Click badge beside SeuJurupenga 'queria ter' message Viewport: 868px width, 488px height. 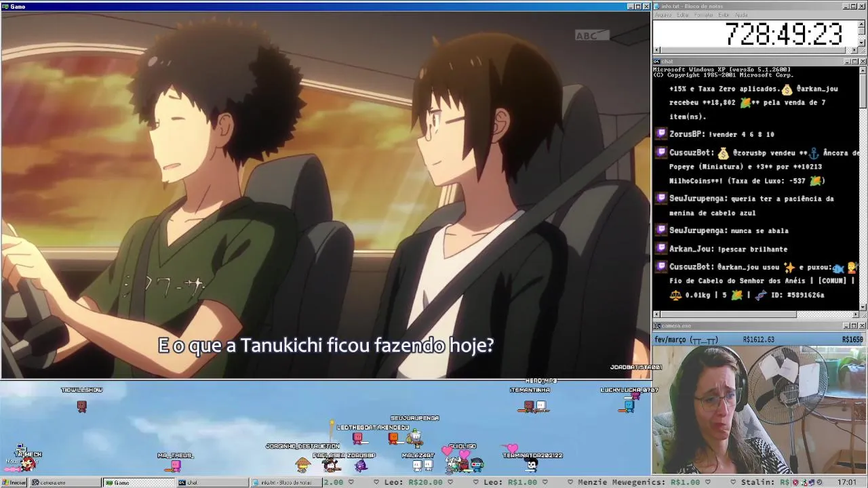pos(662,199)
